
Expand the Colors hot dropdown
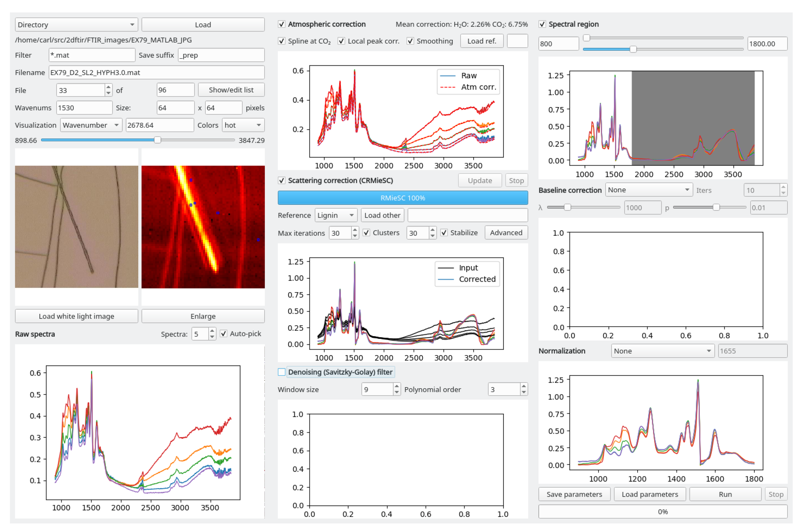(x=243, y=125)
